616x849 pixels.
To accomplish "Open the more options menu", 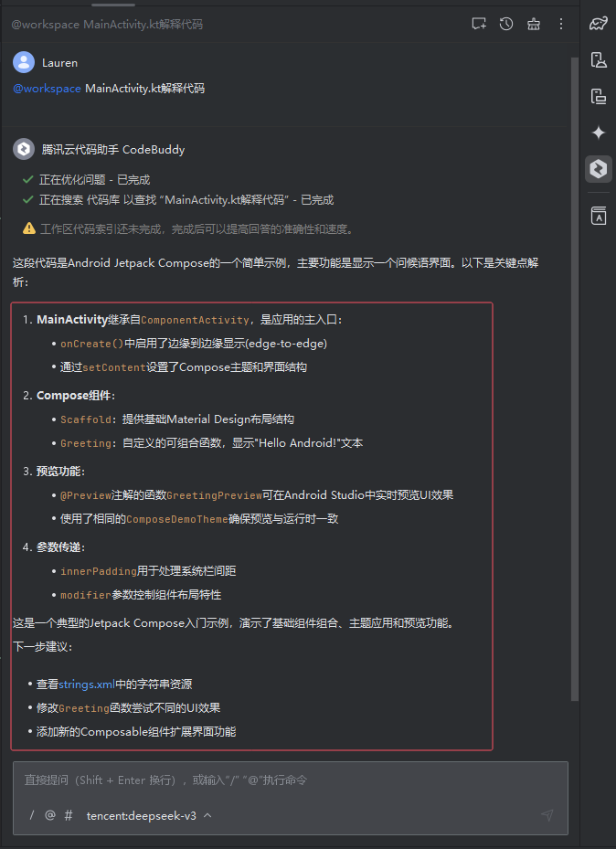I will (x=561, y=24).
